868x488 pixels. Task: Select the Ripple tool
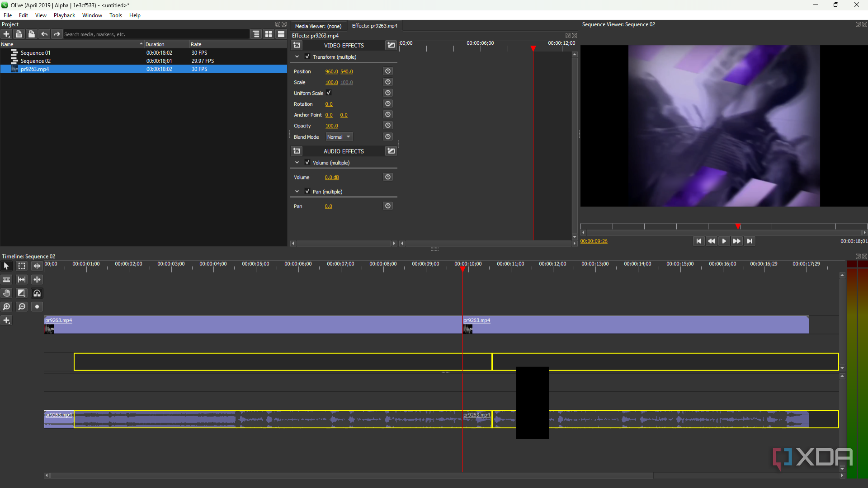37,266
